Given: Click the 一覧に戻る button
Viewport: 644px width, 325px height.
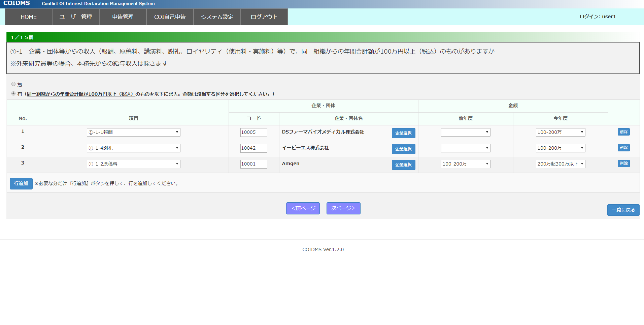Looking at the screenshot, I should tap(623, 210).
